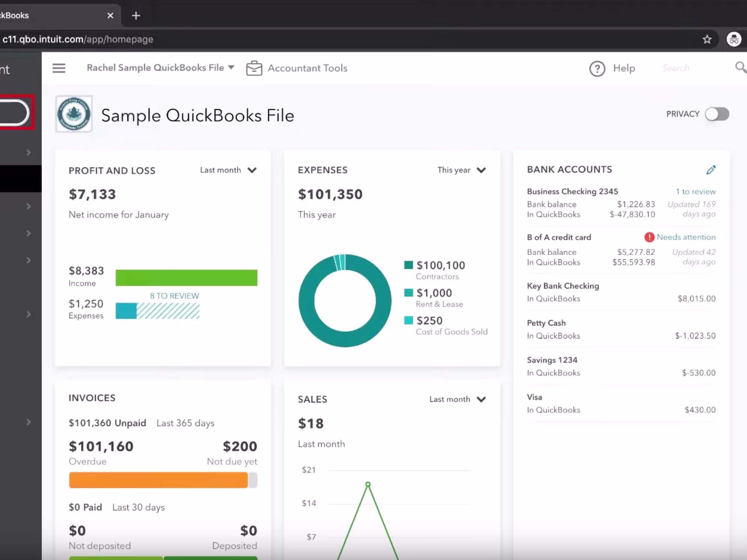Click the 8 TO REVIEW link

(174, 296)
